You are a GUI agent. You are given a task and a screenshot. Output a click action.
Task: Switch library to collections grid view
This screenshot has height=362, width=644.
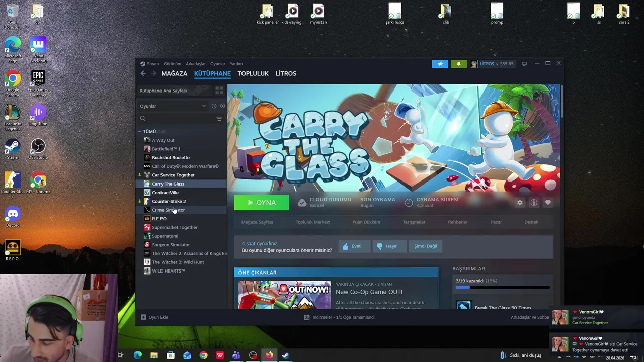[219, 90]
